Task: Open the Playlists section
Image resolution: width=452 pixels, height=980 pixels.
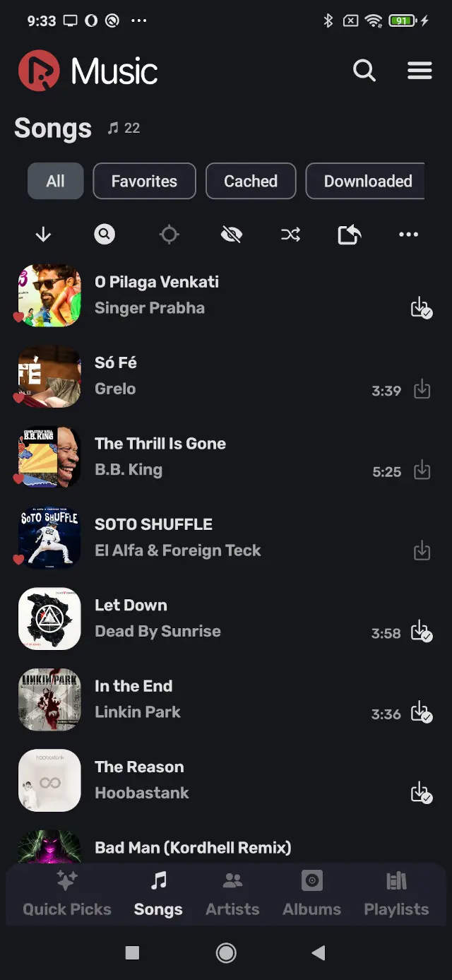Action: pos(395,895)
